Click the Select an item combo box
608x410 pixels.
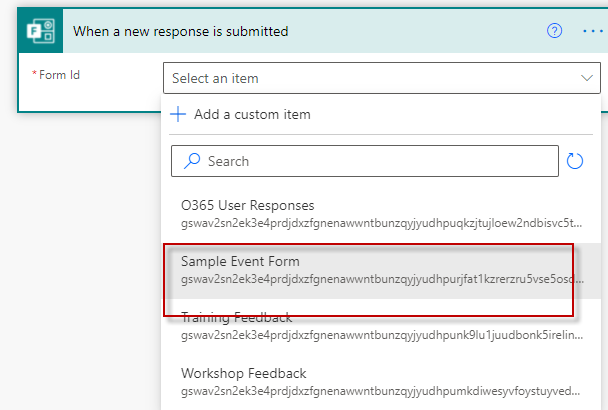370,77
